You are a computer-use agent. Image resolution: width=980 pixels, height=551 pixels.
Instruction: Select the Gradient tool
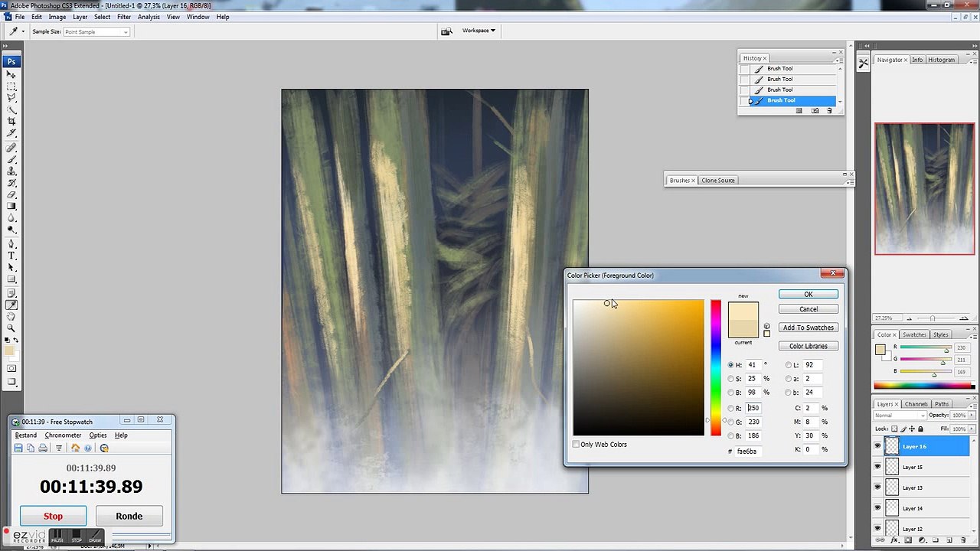click(x=11, y=206)
